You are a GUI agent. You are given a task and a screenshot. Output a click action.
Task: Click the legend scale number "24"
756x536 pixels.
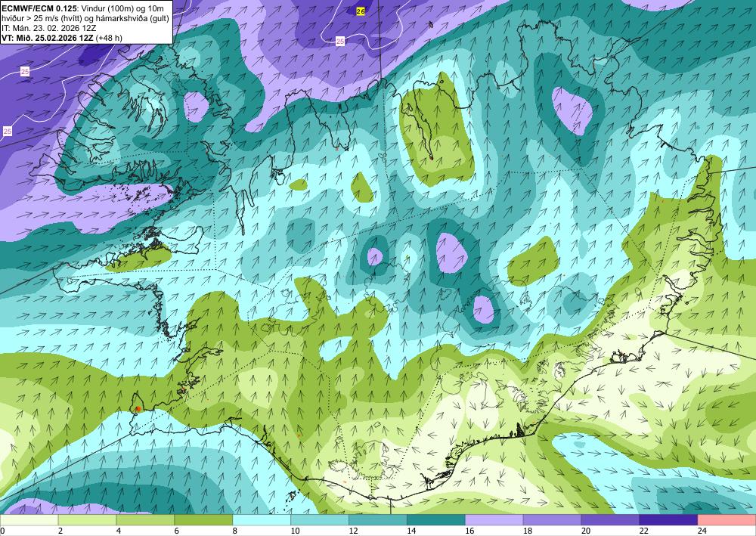click(702, 531)
